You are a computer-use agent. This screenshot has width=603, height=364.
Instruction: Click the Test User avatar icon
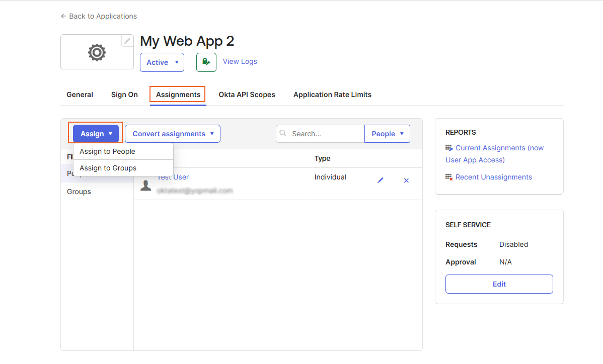point(146,186)
